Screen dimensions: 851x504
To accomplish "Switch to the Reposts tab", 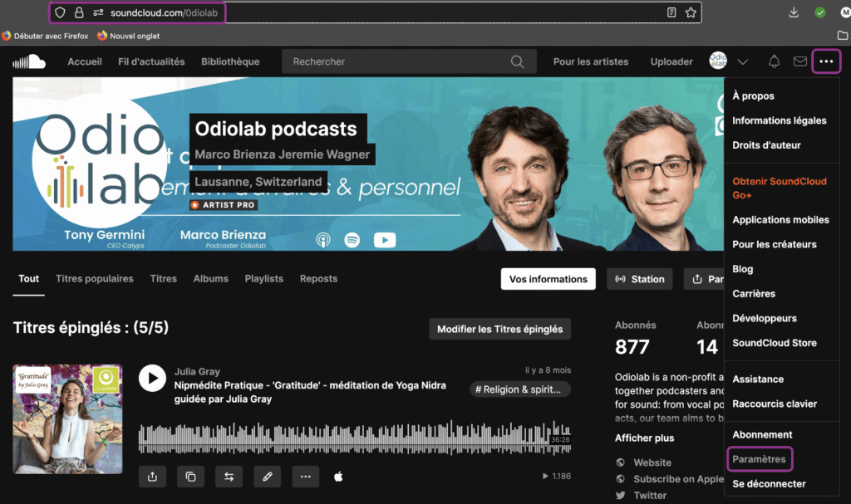I will tap(318, 279).
